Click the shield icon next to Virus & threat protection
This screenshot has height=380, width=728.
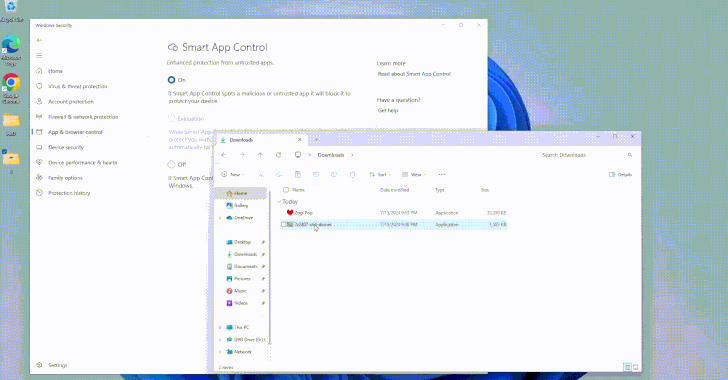[39, 86]
